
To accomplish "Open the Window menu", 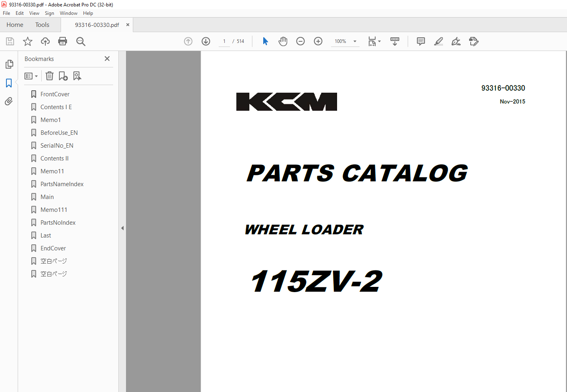I will click(x=69, y=13).
